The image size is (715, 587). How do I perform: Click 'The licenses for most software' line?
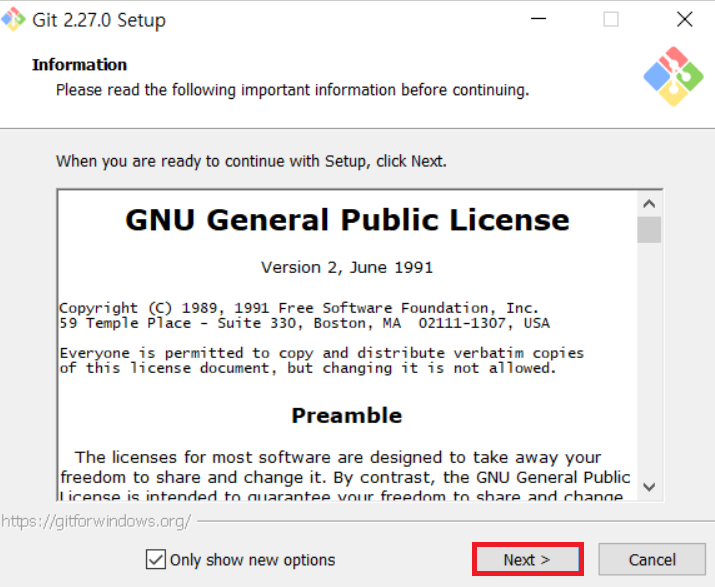pyautogui.click(x=338, y=457)
